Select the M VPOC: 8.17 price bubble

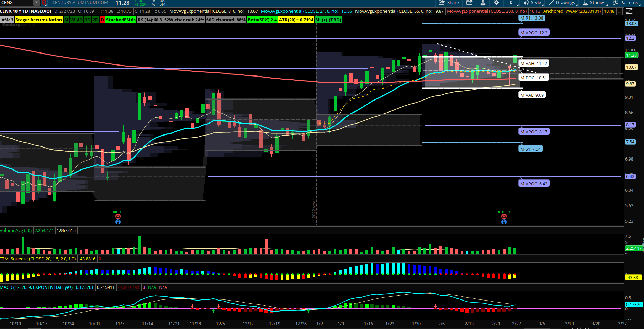point(534,132)
